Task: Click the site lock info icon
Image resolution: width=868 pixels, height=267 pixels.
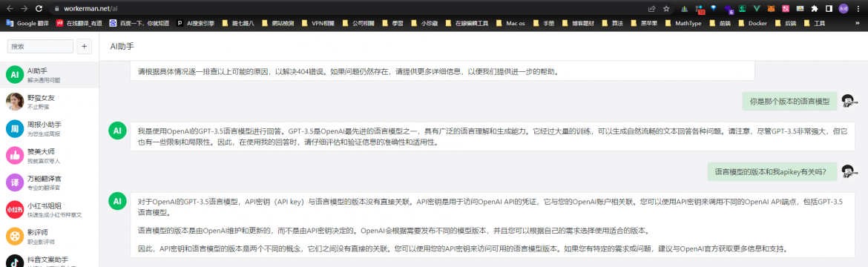Action: coord(56,9)
